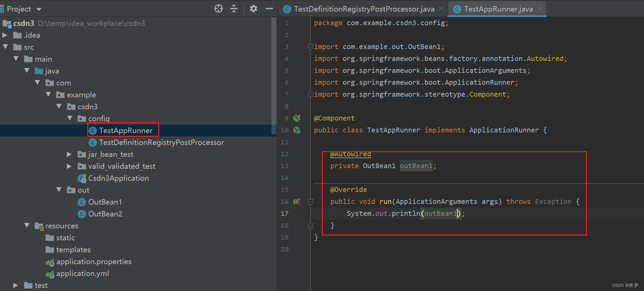Click the .idea folder icon
Viewport: 644px width, 291px height.
pos(17,35)
